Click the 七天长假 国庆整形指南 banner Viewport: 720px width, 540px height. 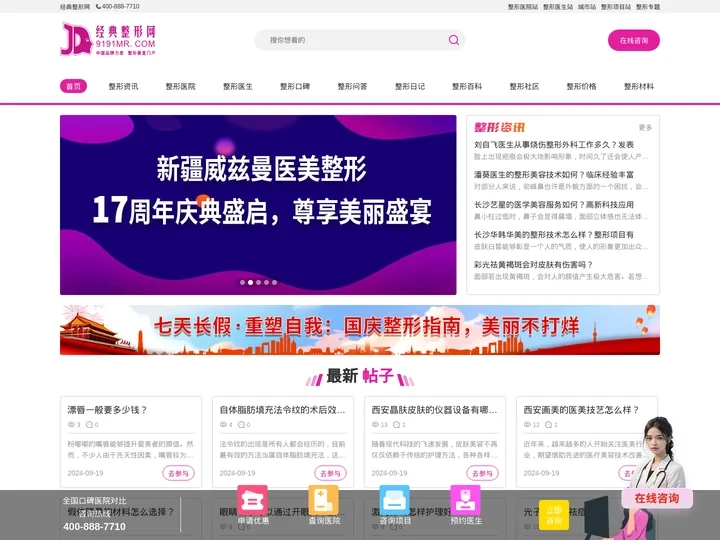click(x=360, y=330)
